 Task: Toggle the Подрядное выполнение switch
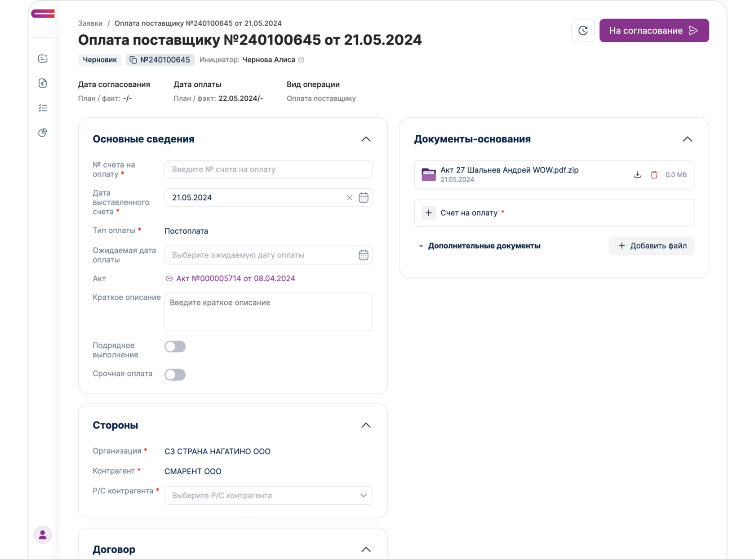coord(175,347)
